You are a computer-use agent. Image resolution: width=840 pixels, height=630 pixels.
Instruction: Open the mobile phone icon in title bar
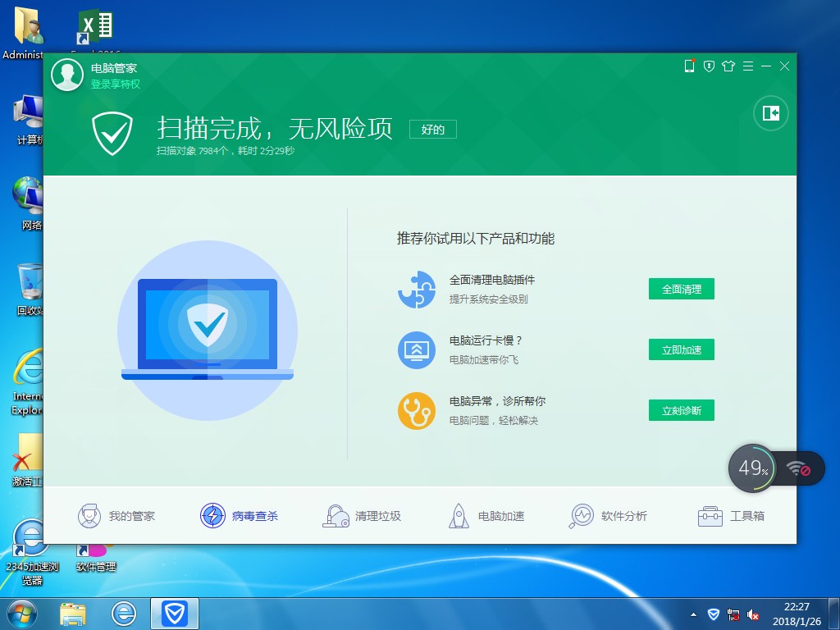tap(689, 66)
